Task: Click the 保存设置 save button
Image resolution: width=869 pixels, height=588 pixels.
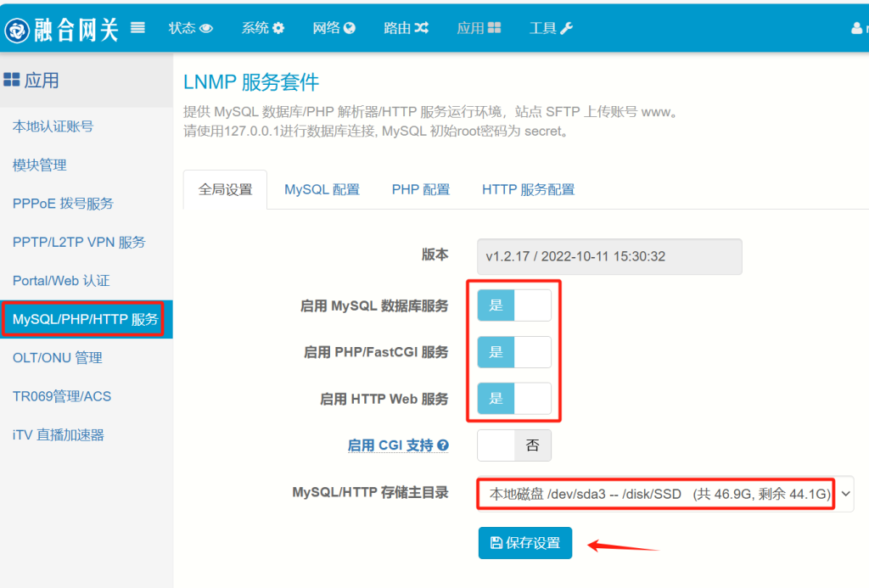Action: pos(524,542)
